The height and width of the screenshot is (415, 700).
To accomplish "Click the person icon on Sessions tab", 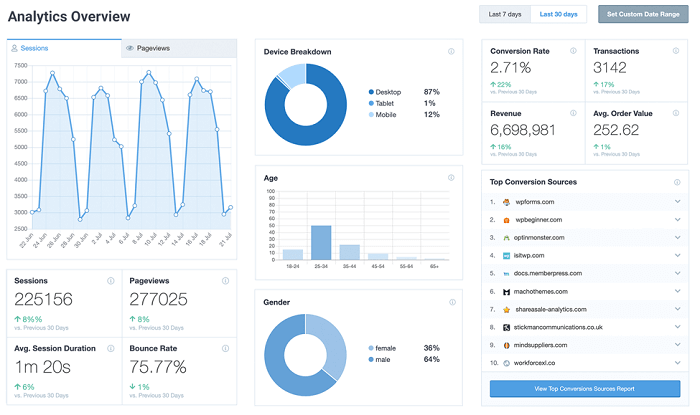I will [15, 48].
